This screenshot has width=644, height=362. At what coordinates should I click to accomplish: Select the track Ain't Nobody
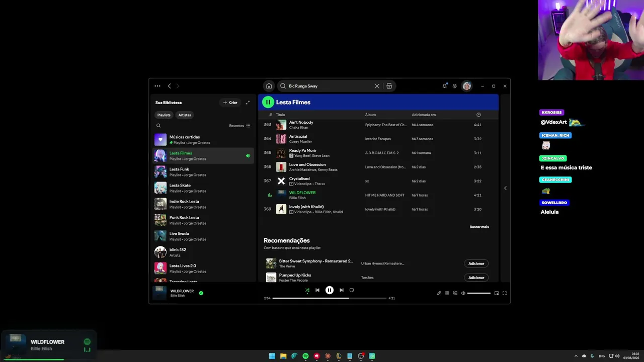click(x=378, y=125)
